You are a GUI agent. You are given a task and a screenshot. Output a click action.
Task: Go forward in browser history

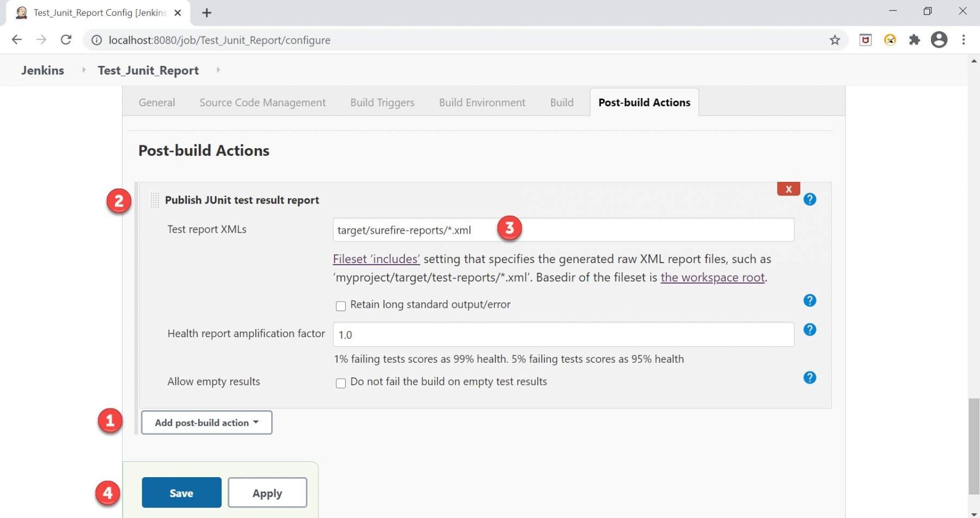point(41,40)
